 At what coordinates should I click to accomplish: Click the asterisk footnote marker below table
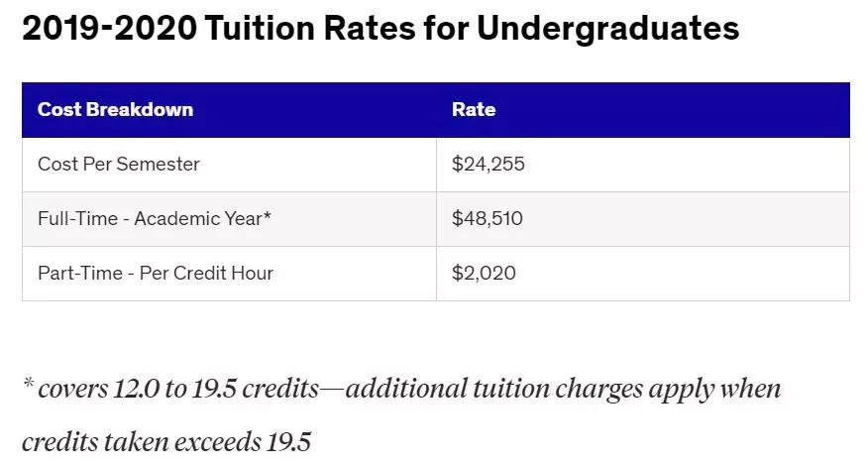(28, 384)
